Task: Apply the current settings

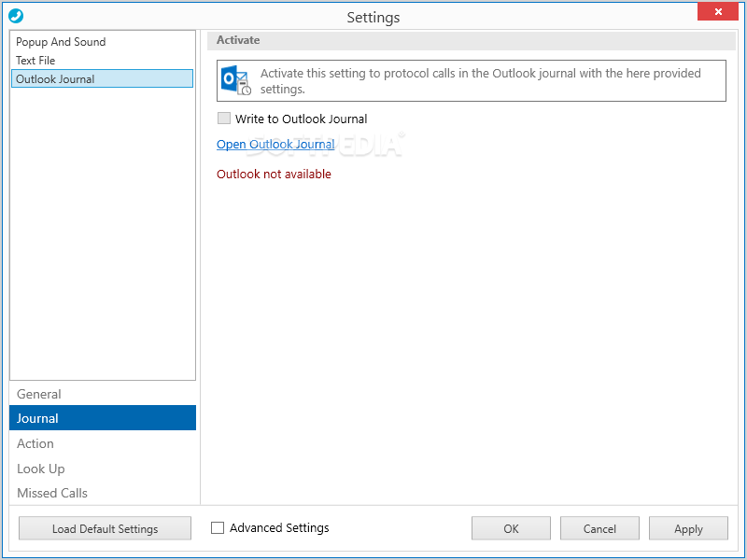Action: tap(688, 528)
